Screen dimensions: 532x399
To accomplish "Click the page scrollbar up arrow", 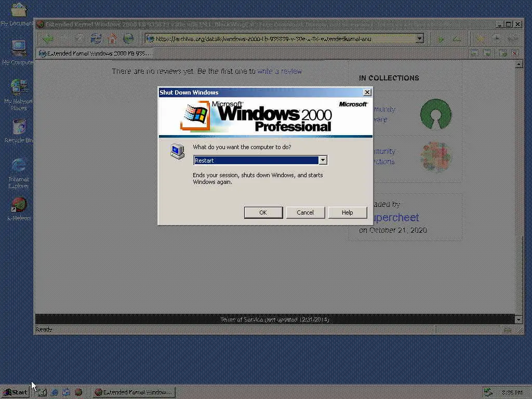I will pos(519,64).
